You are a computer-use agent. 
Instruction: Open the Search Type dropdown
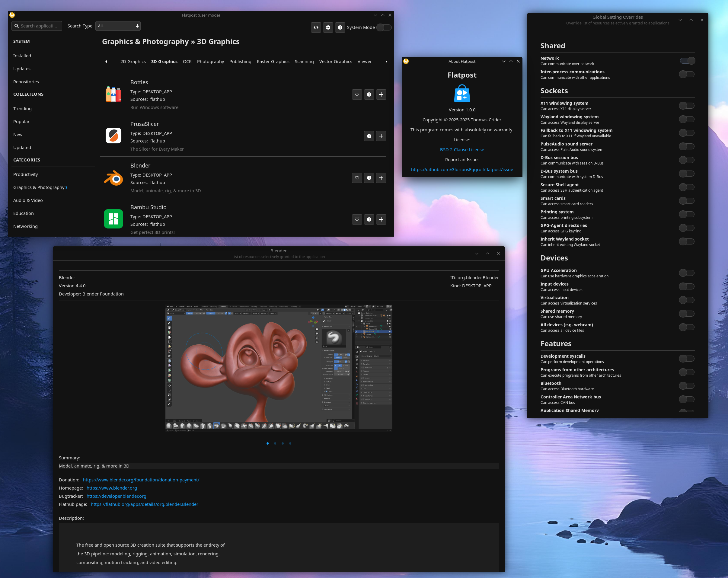[x=118, y=26]
